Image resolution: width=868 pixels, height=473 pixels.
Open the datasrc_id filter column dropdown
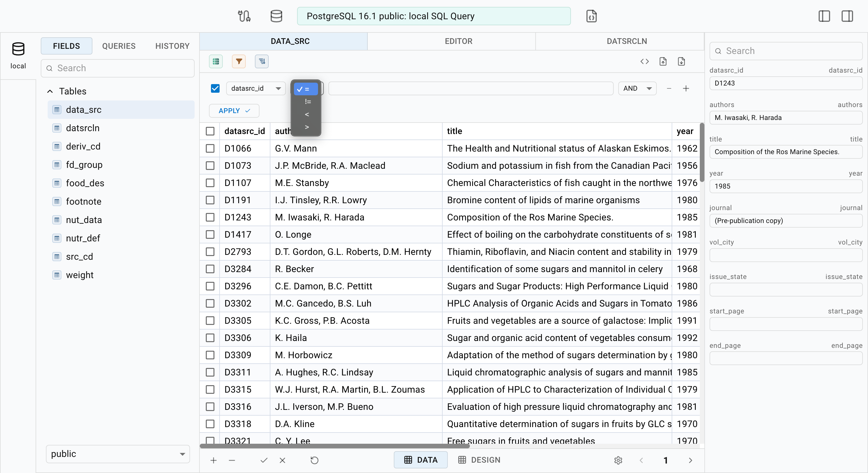pyautogui.click(x=255, y=88)
